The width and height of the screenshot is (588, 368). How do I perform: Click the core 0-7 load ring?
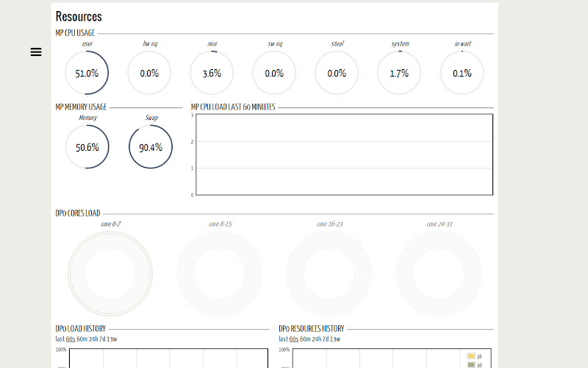[110, 274]
